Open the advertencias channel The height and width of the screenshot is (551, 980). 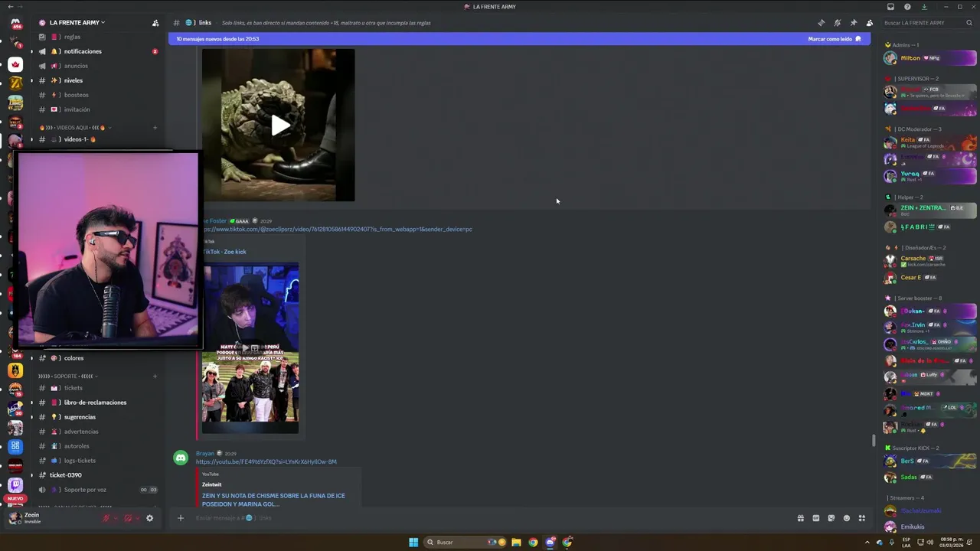pyautogui.click(x=98, y=432)
